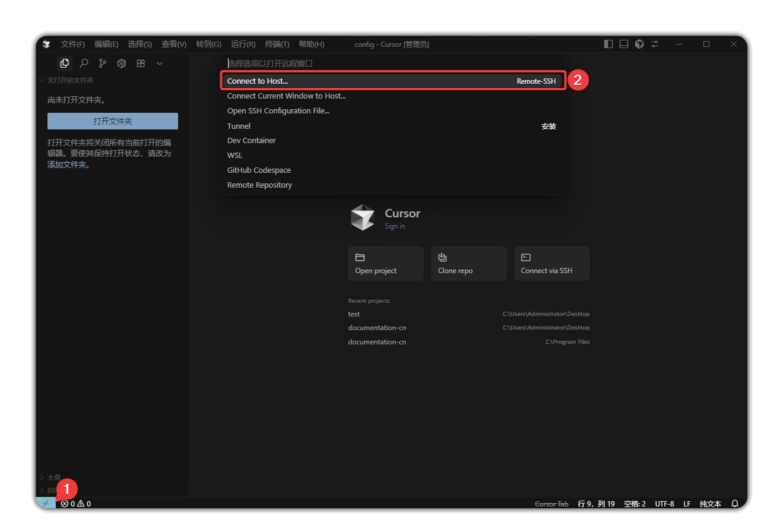Click the 打开文件夹 button

tap(113, 121)
